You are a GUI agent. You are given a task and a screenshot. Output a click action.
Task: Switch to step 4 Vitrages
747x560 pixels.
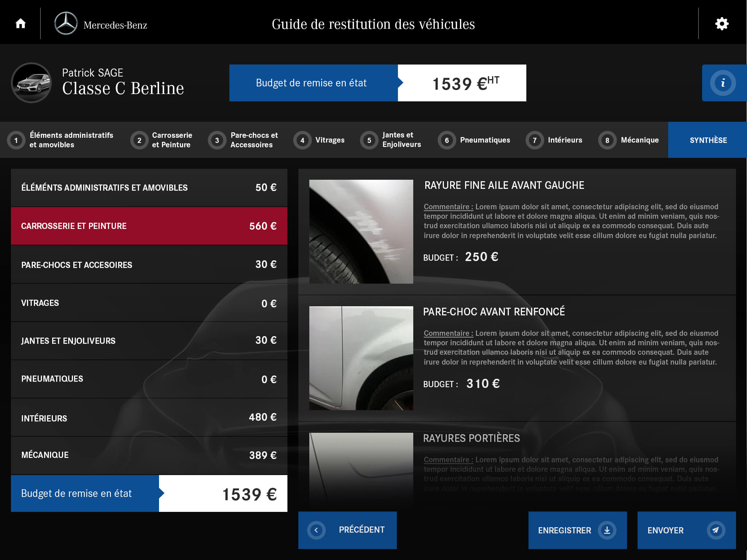(x=320, y=140)
